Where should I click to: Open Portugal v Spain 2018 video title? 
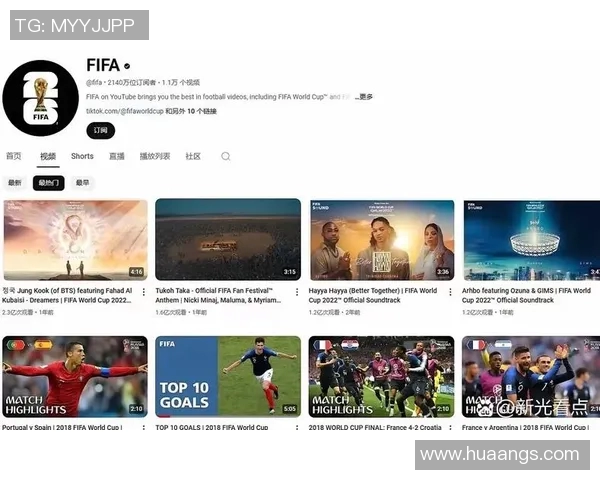click(62, 427)
